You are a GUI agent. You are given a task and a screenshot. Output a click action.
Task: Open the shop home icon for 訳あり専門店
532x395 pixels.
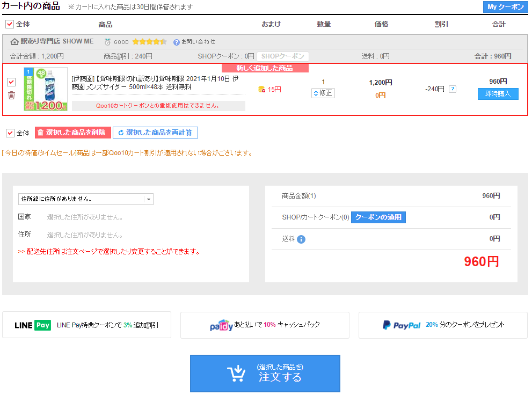click(14, 41)
